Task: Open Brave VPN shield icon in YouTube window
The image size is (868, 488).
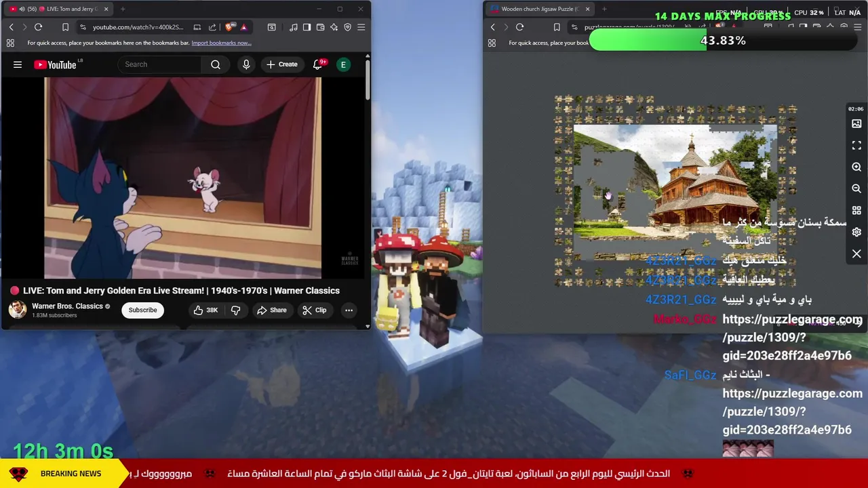Action: pos(347,27)
